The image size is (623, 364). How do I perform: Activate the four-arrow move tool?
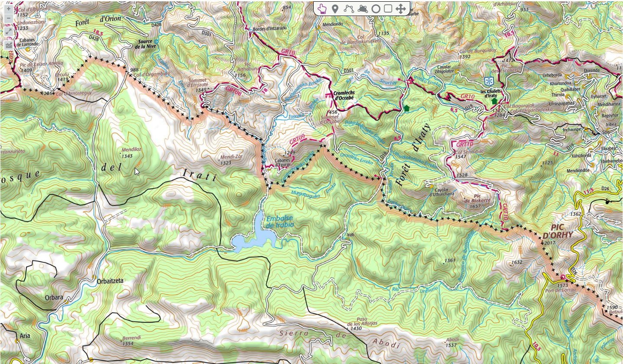[401, 9]
